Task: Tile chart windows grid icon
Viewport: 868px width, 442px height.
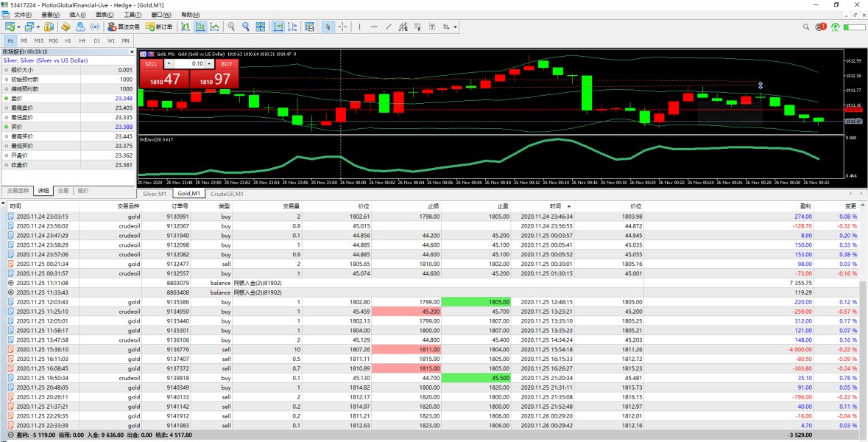Action: pos(260,27)
